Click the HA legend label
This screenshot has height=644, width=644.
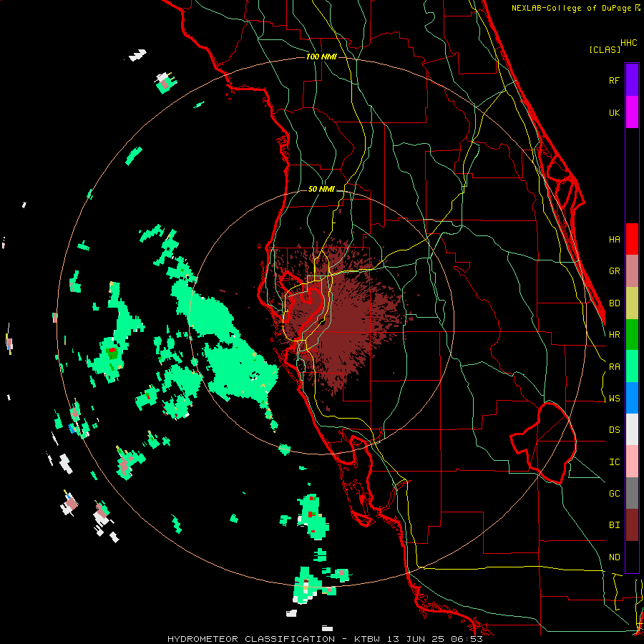click(x=614, y=240)
